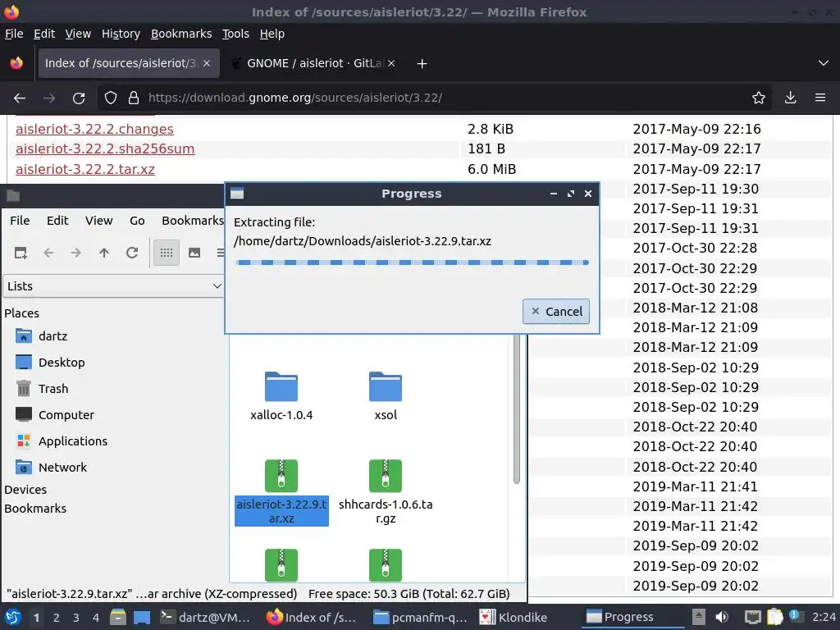Close the GNOME / aisleriot GitLab tab
The width and height of the screenshot is (840, 630).
391,63
